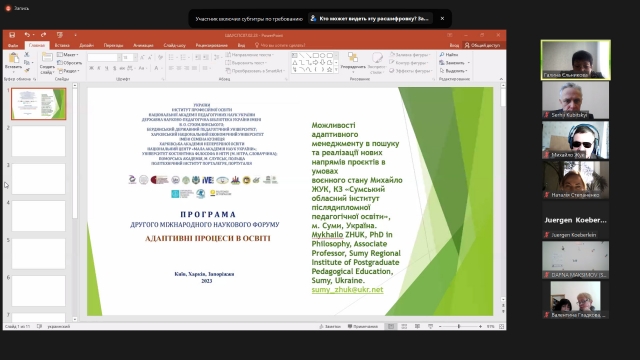Open the Bullets list dropdown
This screenshot has height=360, width=640.
point(173,58)
